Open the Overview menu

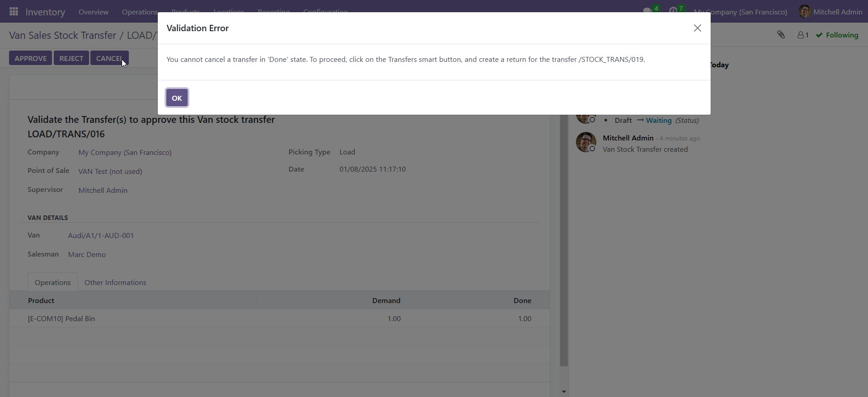point(94,12)
